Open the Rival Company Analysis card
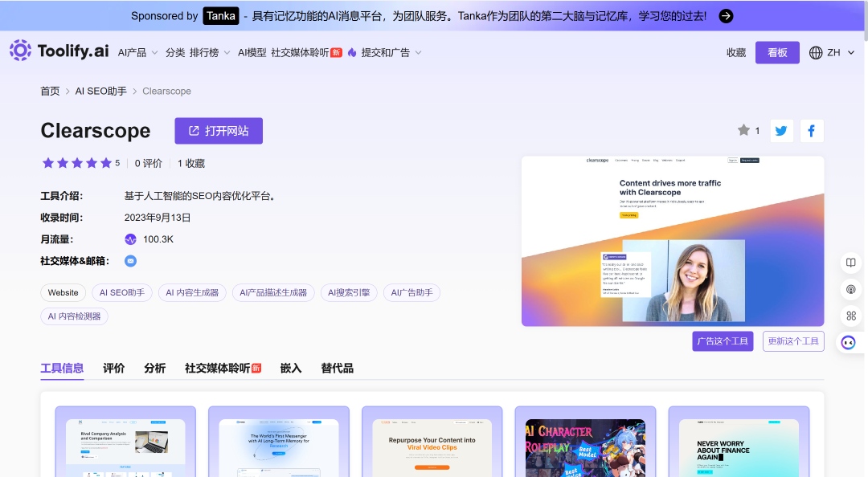Image resolution: width=868 pixels, height=477 pixels. point(125,442)
